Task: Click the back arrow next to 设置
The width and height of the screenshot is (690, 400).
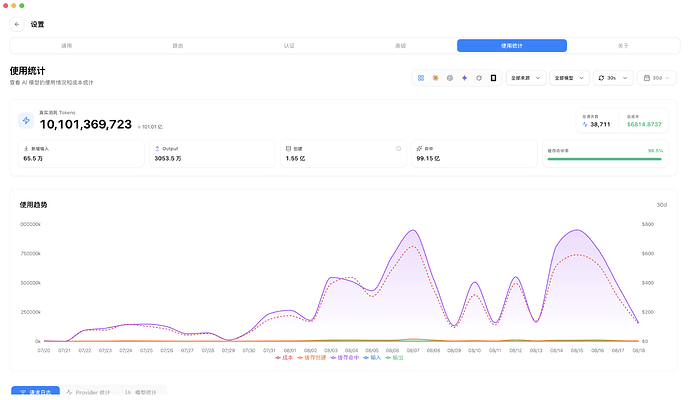Action: pyautogui.click(x=17, y=24)
